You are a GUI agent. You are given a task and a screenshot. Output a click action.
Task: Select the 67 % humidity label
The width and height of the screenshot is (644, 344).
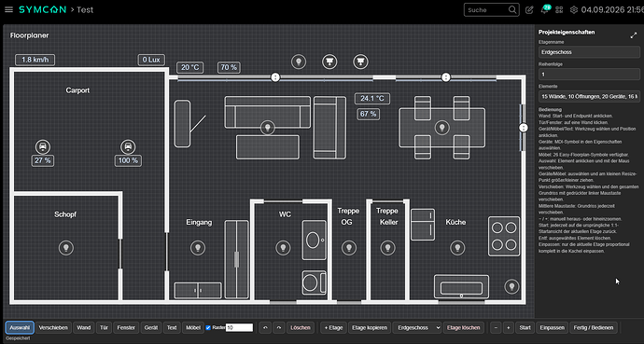point(368,114)
